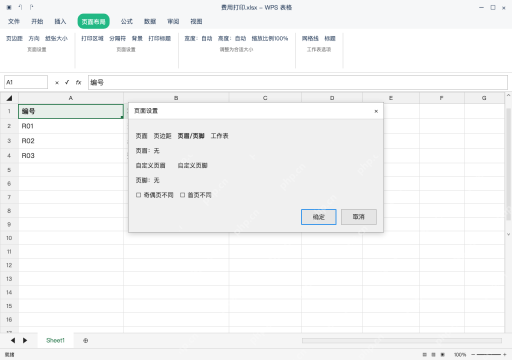Select the Sheet1 tab
Image resolution: width=512 pixels, height=360 pixels.
tap(55, 340)
